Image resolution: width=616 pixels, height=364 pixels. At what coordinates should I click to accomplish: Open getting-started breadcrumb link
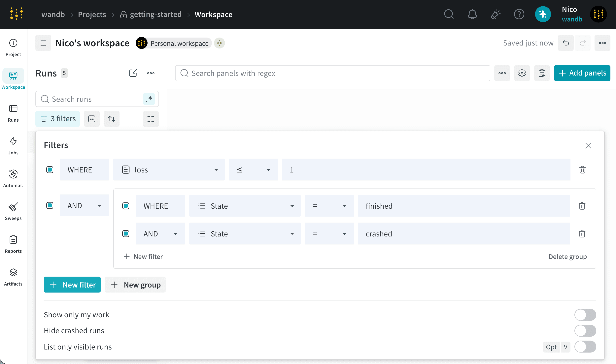[x=151, y=15]
